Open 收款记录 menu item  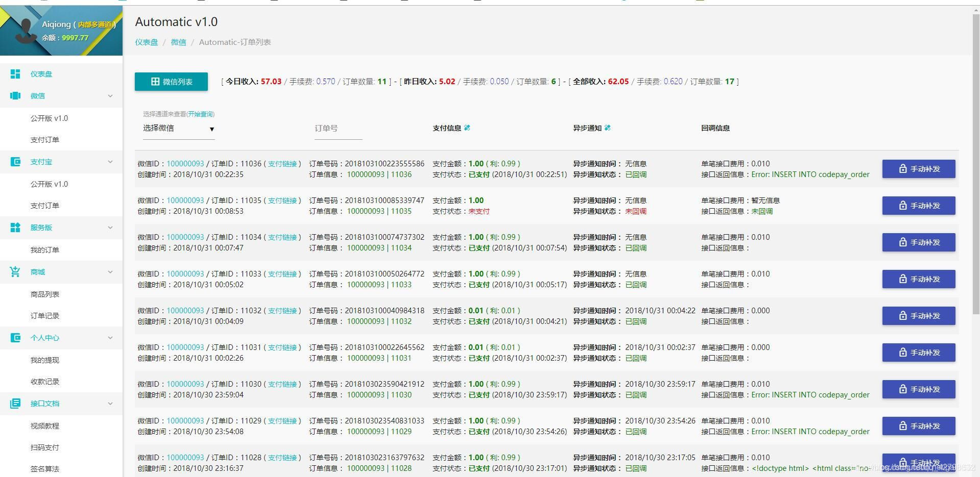click(45, 382)
